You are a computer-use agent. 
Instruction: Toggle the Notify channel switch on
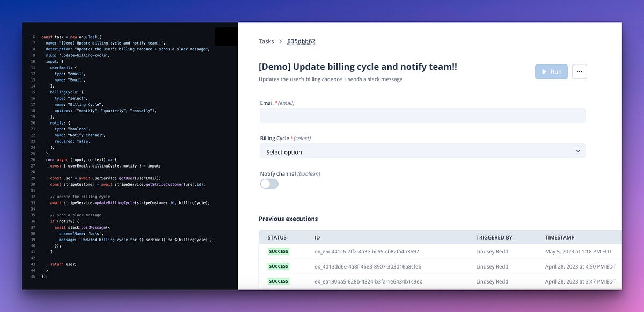click(268, 184)
